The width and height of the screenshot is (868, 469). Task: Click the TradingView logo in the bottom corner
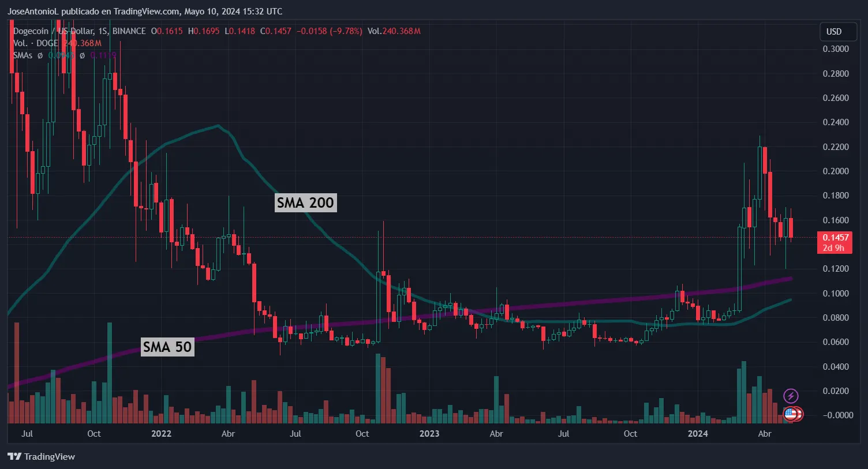(13, 456)
